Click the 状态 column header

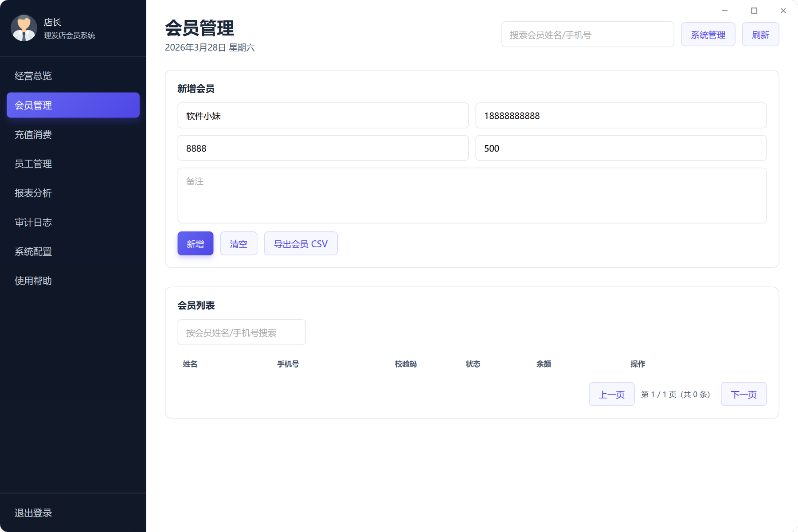pyautogui.click(x=473, y=364)
